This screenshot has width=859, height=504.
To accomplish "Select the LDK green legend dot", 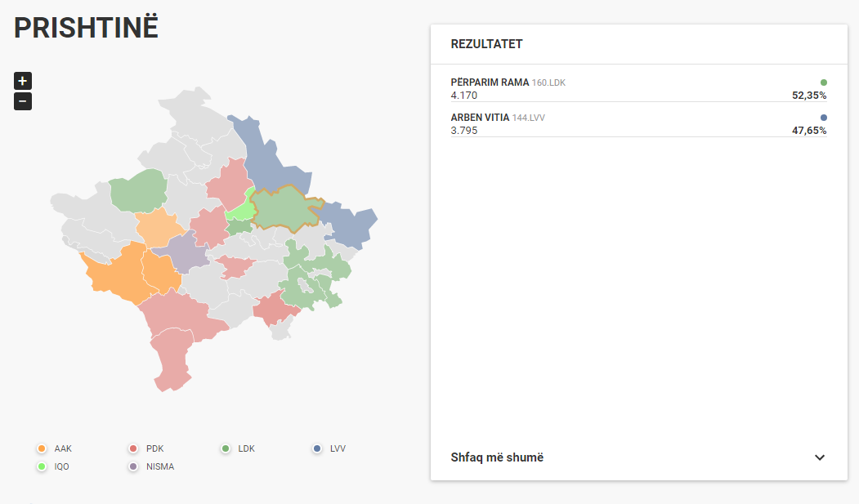I will (225, 448).
